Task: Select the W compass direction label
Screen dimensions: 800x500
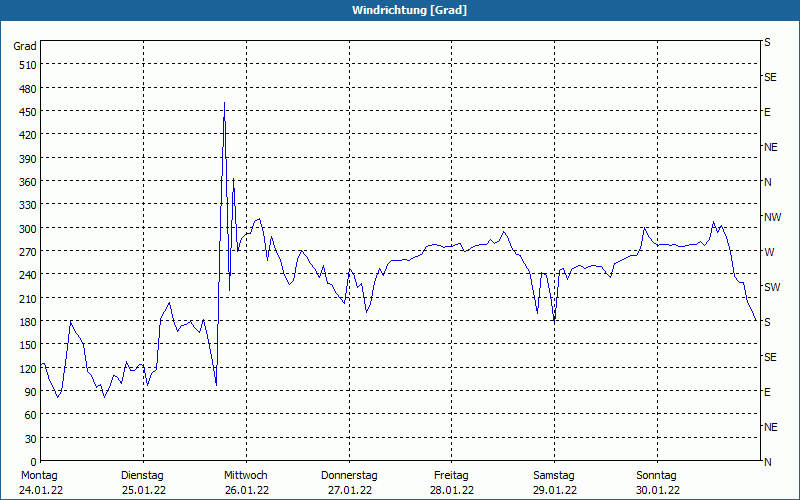Action: point(769,252)
